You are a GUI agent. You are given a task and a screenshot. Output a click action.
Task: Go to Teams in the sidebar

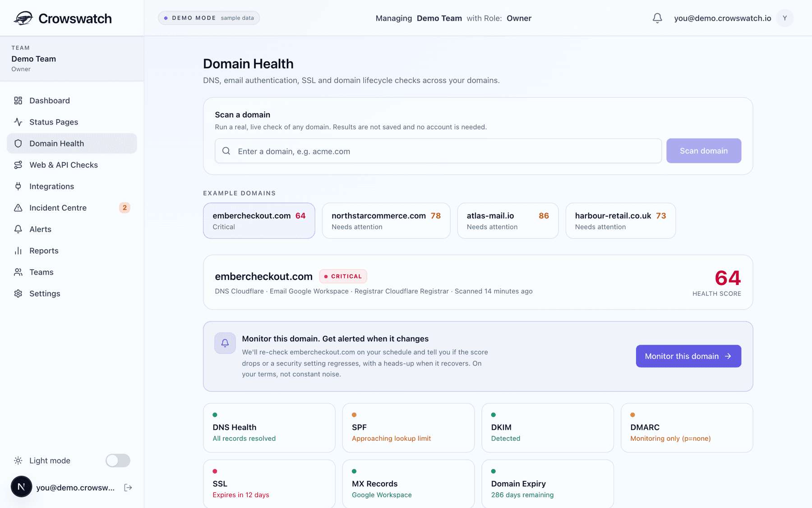[72, 272]
